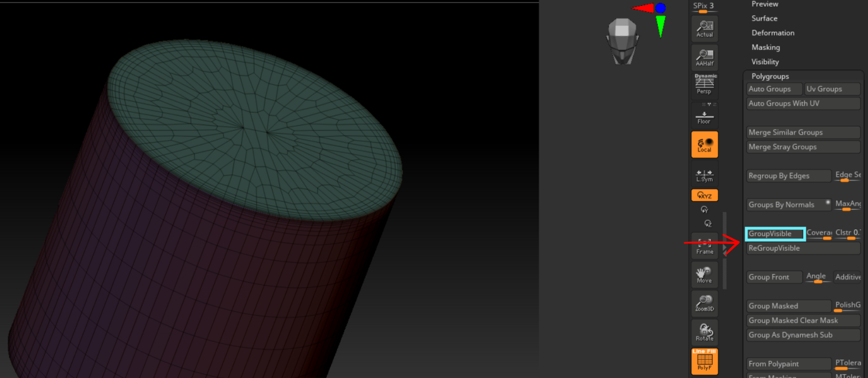Click the red X axis cone
The height and width of the screenshot is (378, 868).
[x=643, y=8]
